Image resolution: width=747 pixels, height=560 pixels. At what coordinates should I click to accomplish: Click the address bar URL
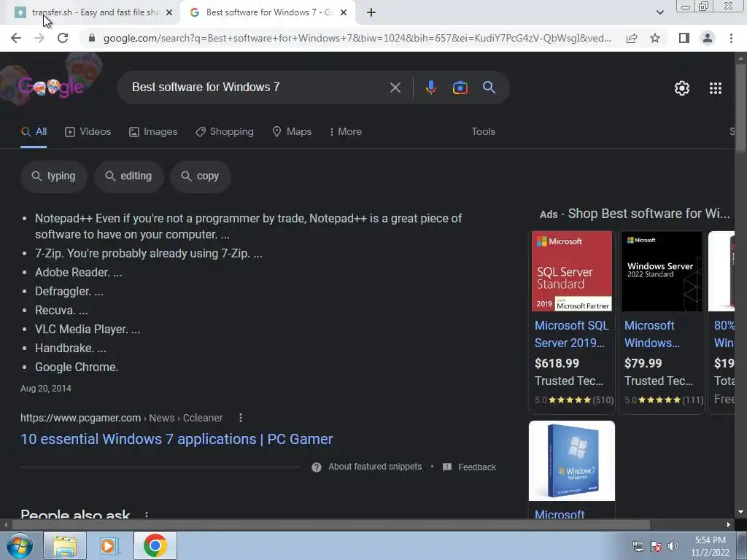pyautogui.click(x=357, y=38)
